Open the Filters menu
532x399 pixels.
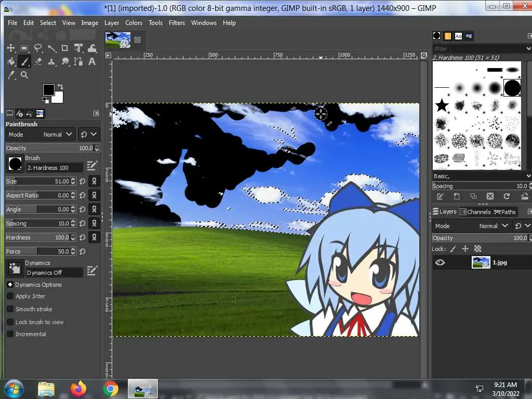pyautogui.click(x=177, y=23)
